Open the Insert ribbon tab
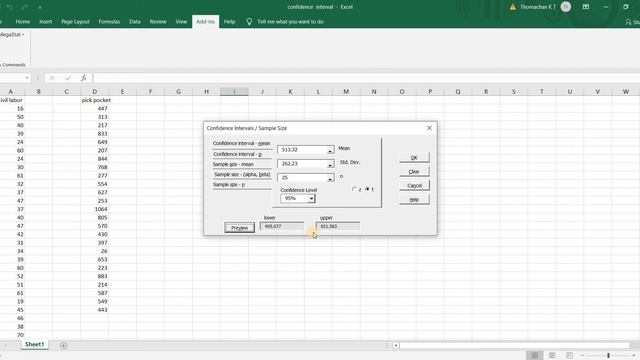640x360 pixels. click(x=46, y=22)
